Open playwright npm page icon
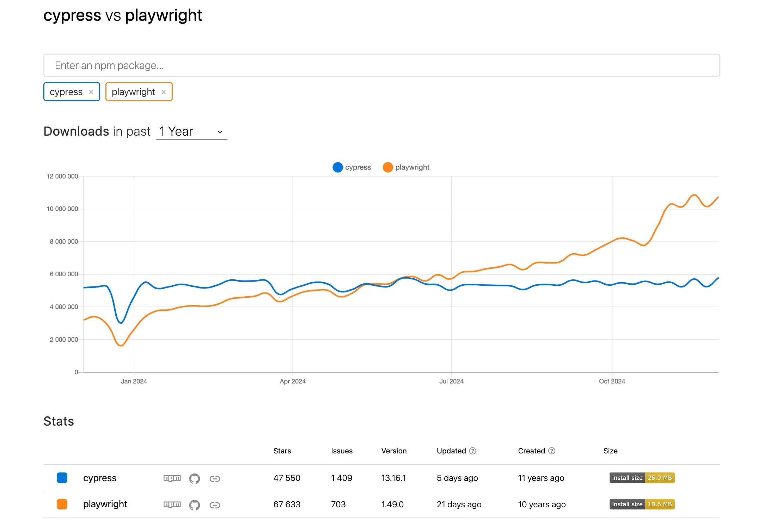 click(x=172, y=505)
